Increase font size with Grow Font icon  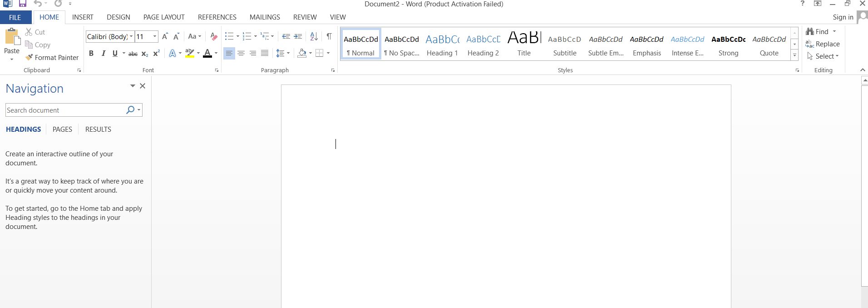pos(165,36)
